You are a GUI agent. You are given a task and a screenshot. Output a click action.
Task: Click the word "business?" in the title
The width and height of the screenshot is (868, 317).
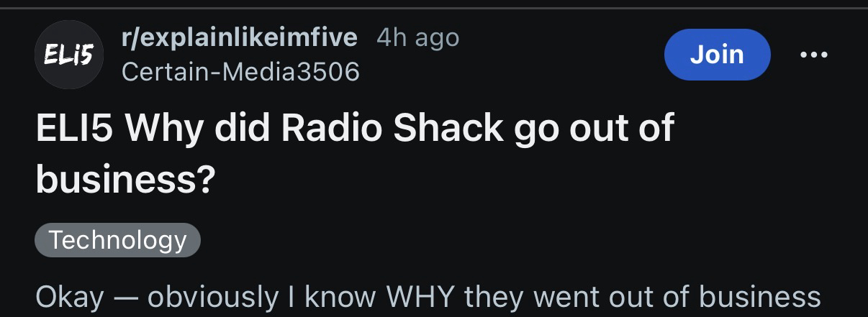(x=125, y=180)
